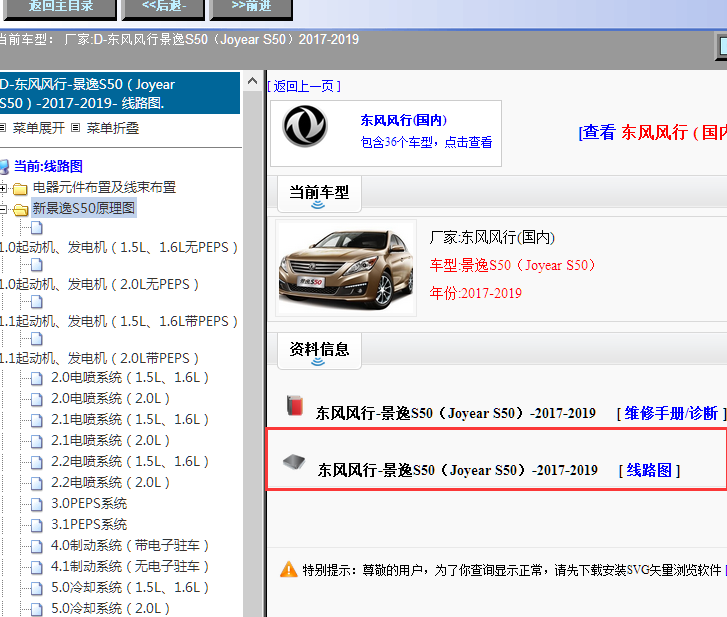The image size is (727, 617).
Task: Click document icon beside 4.1制动系统
Action: point(37,567)
